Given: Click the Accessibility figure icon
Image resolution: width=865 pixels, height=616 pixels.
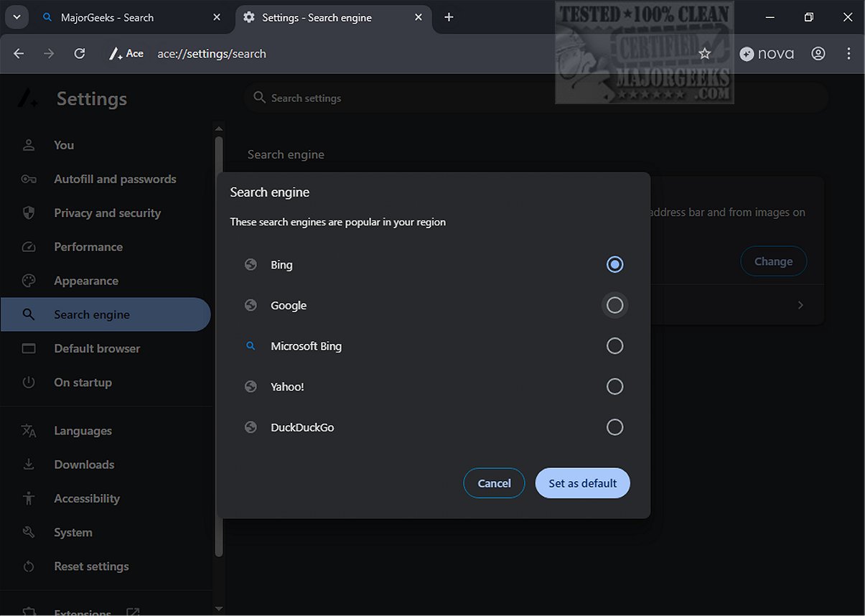Looking at the screenshot, I should click(x=29, y=498).
